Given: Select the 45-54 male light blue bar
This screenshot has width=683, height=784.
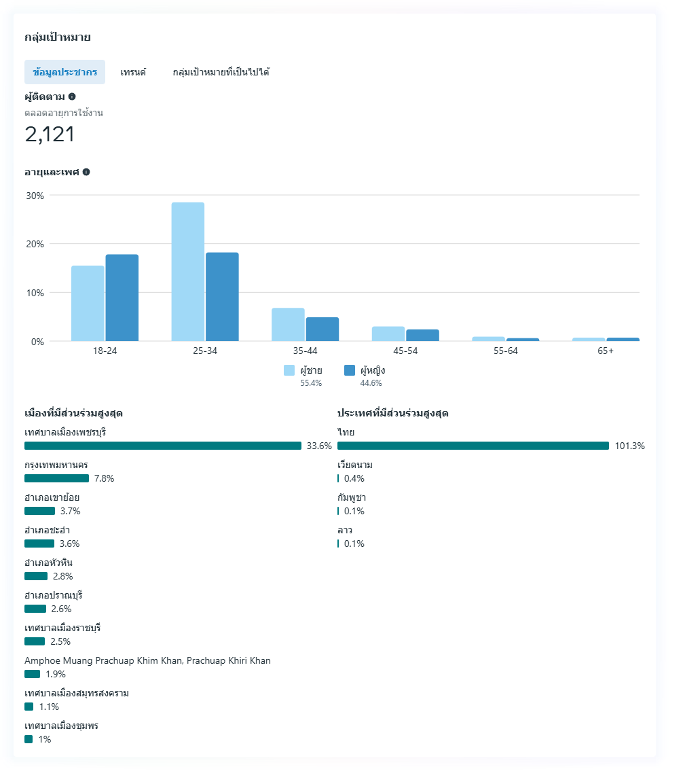Looking at the screenshot, I should pos(388,334).
